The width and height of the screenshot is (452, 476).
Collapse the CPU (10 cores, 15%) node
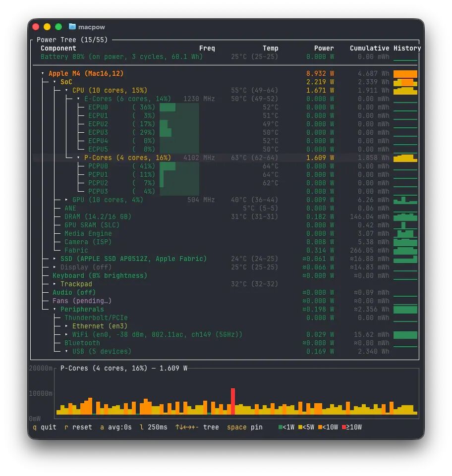point(66,91)
